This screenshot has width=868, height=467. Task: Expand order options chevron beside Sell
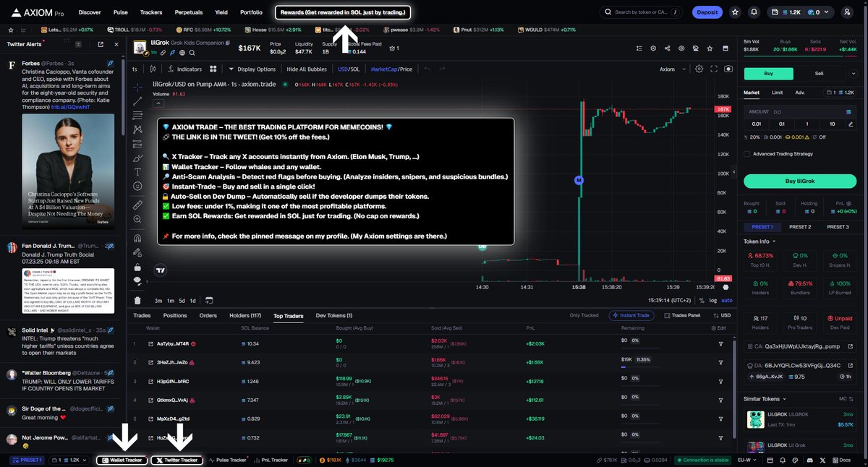coord(855,73)
